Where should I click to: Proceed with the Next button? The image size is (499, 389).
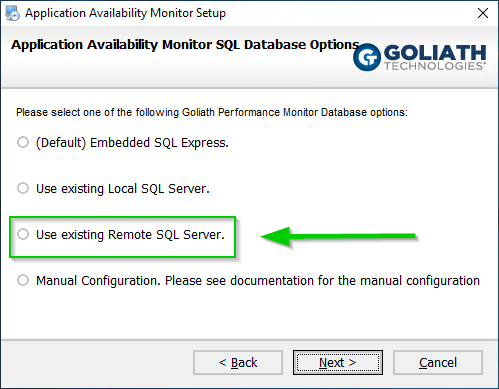[x=338, y=363]
